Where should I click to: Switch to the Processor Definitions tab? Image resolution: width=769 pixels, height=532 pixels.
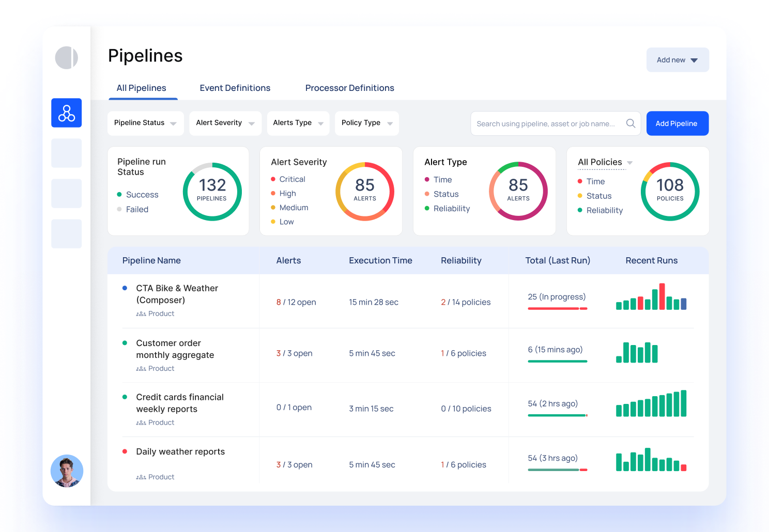[349, 88]
